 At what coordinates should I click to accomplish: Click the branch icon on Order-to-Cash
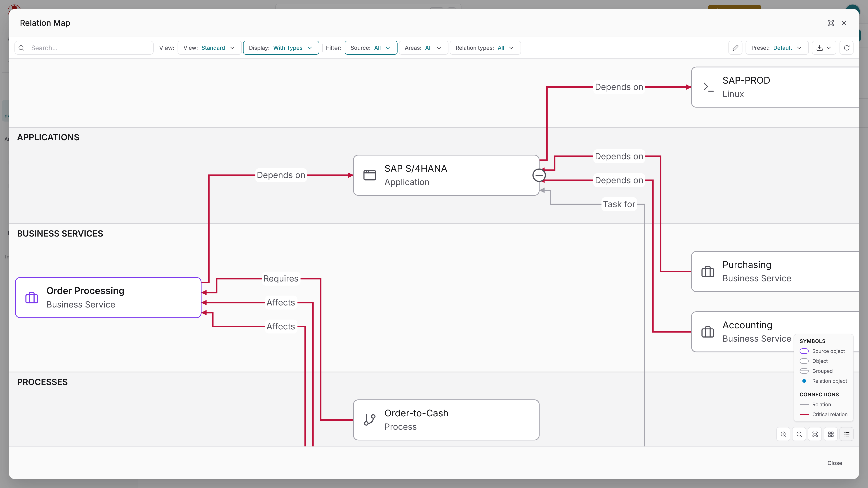370,420
